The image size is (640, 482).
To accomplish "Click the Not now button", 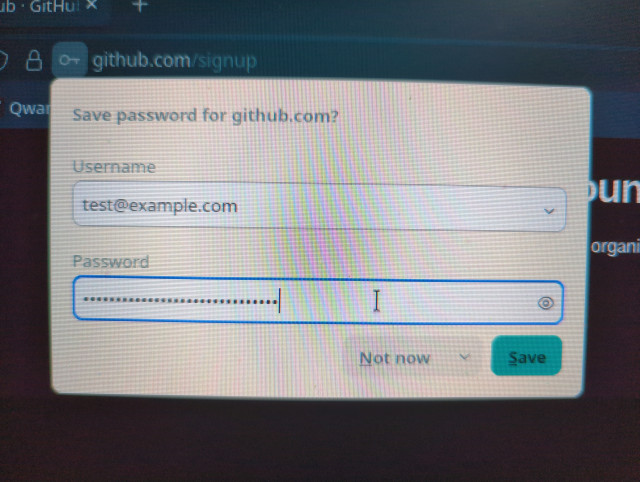I will [395, 358].
